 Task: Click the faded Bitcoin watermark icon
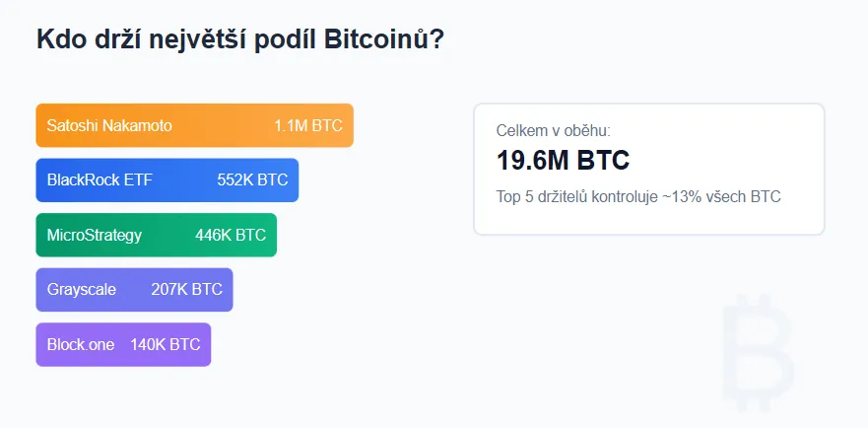(x=757, y=351)
